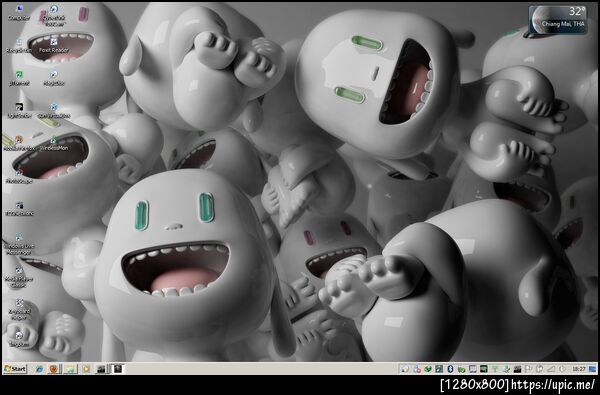Open the orange media player taskbar icon
The height and width of the screenshot is (395, 600).
pos(86,369)
